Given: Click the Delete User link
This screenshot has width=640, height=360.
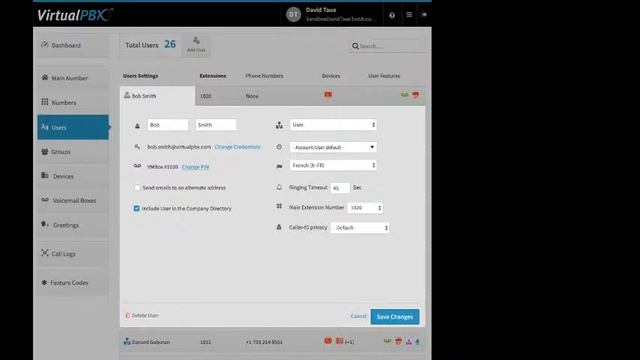Looking at the screenshot, I should pos(142,316).
